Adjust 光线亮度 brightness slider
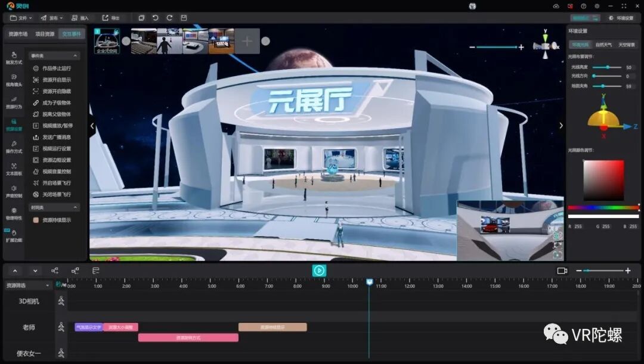Screen dimensions: 644x364 point(608,67)
